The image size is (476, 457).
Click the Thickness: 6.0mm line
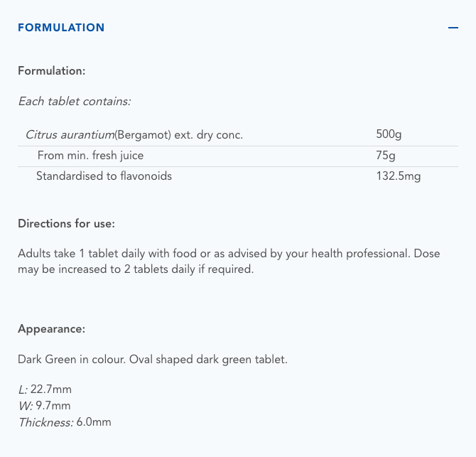65,422
